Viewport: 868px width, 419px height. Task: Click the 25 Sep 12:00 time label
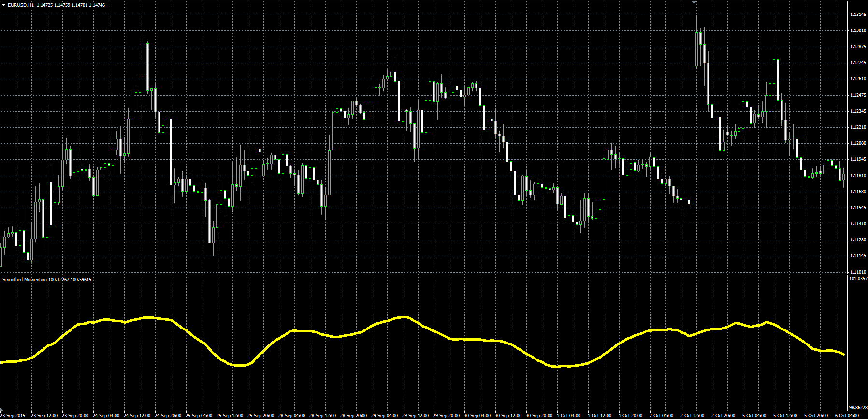tap(230, 416)
